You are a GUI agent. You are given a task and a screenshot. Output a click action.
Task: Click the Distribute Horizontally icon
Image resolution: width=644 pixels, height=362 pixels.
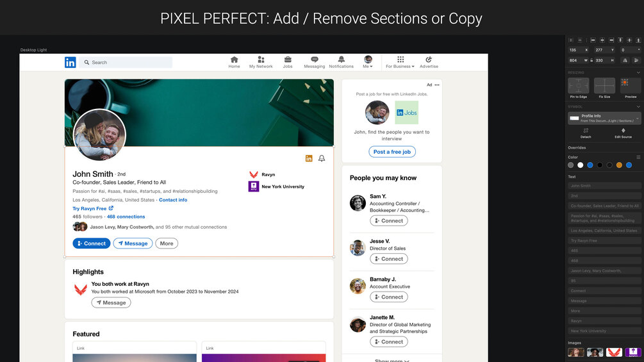click(570, 40)
